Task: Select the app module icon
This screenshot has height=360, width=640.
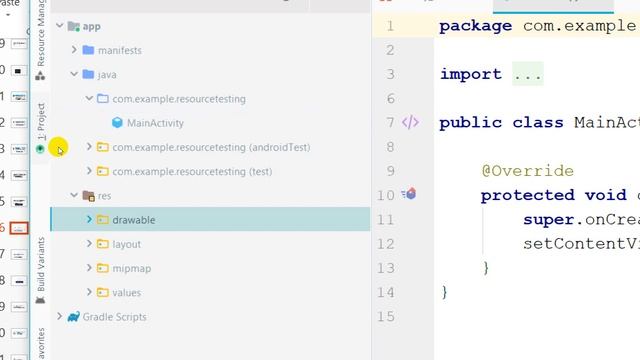Action: pos(73,27)
